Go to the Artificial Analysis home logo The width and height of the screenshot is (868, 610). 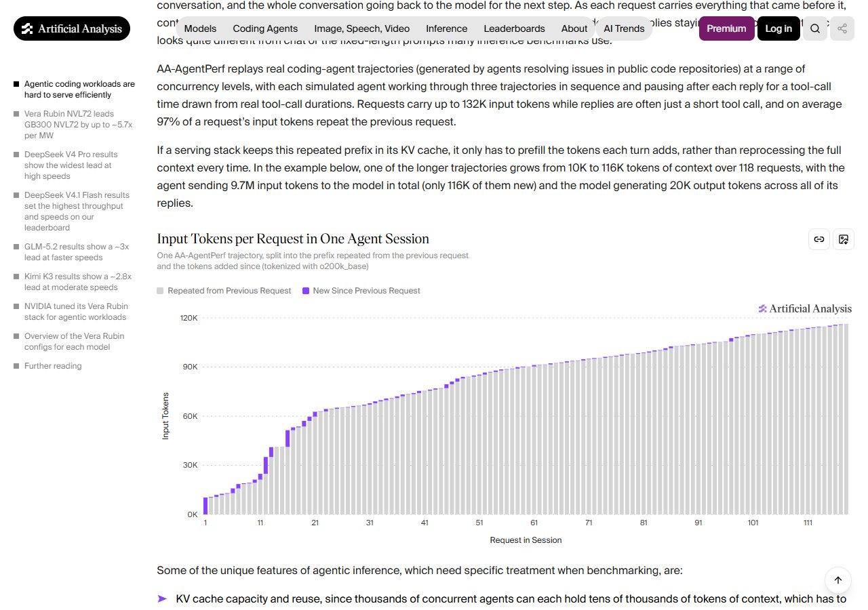pyautogui.click(x=72, y=28)
